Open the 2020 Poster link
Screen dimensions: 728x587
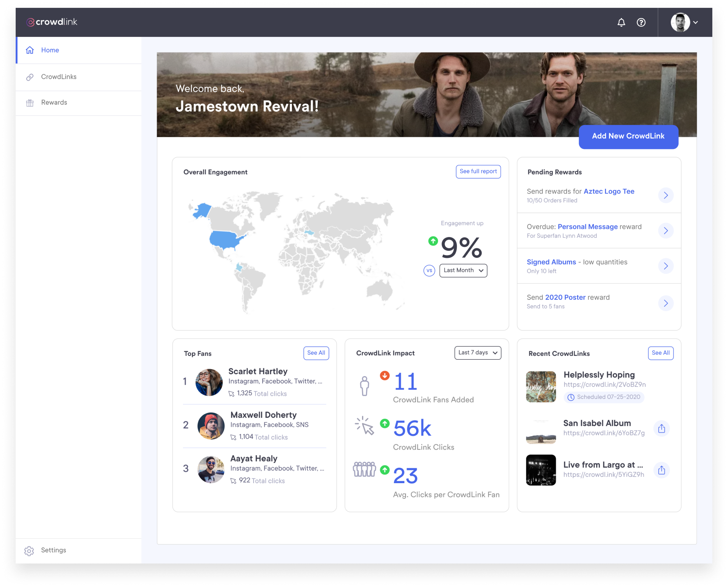coord(565,297)
